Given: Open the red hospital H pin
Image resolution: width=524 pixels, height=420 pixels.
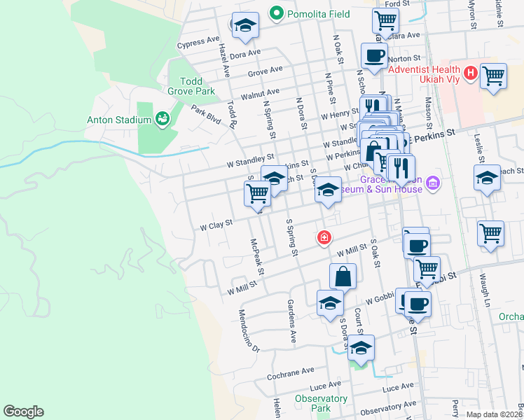Looking at the screenshot, I should [x=471, y=73].
